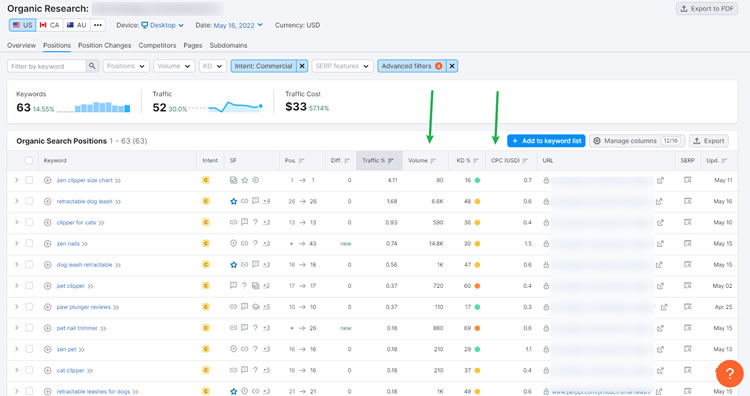
Task: Expand the 'zen pet' row
Action: 17,349
